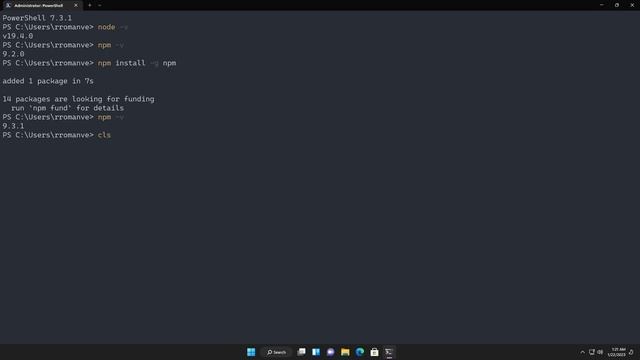
Task: Open Task View from the taskbar
Action: pyautogui.click(x=301, y=352)
